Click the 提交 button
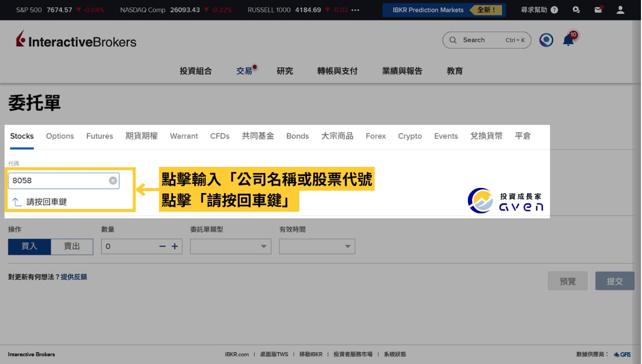 click(615, 281)
